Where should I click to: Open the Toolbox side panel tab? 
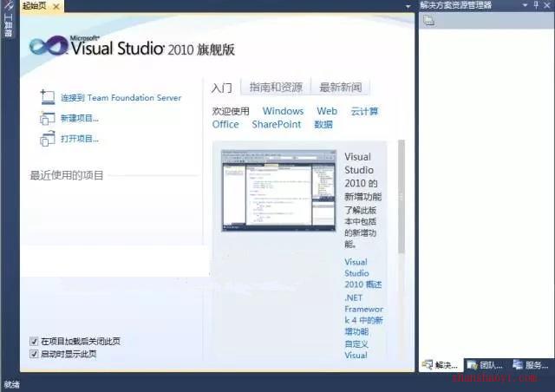tap(8, 21)
